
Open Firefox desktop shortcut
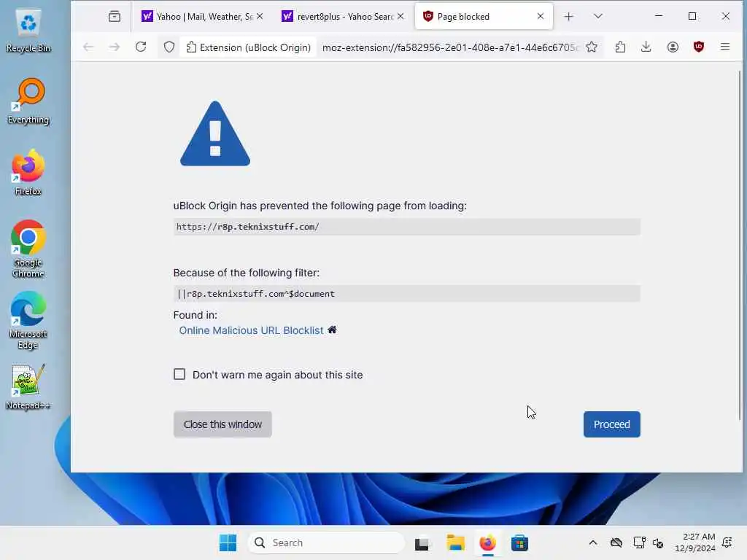click(28, 173)
